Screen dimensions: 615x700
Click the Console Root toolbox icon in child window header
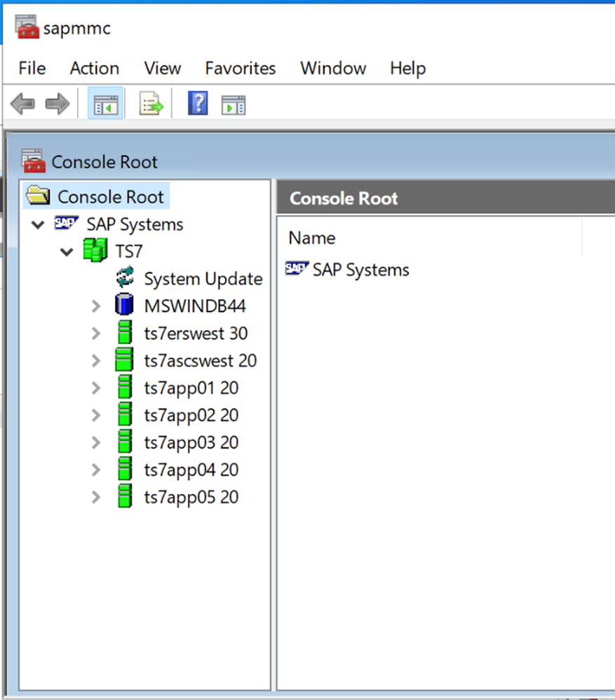34,160
